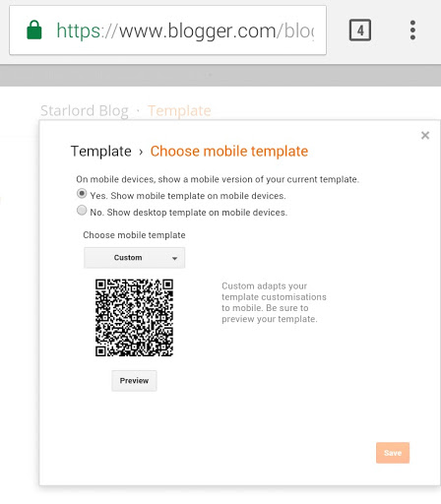
Task: Click the Custom adapts description text
Action: click(x=274, y=302)
